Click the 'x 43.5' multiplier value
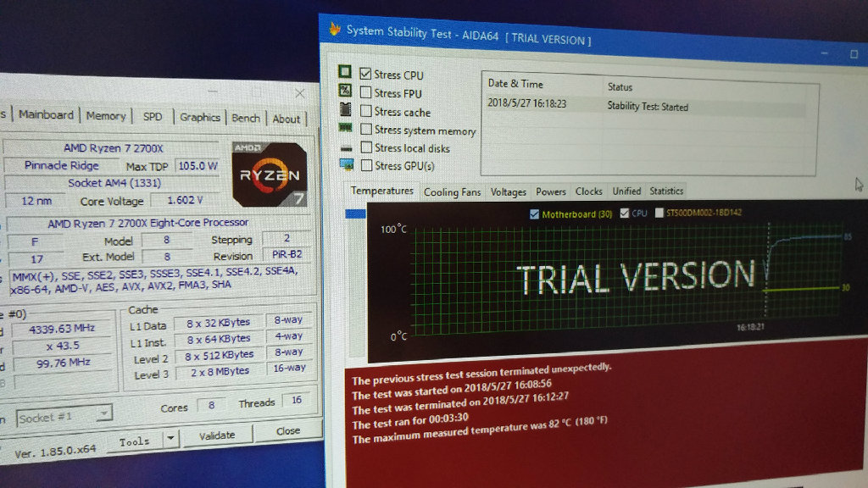This screenshot has width=868, height=488. pyautogui.click(x=63, y=346)
